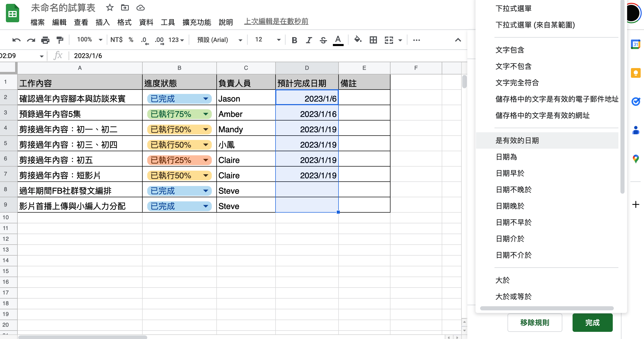
Task: Open the fill color picker
Action: click(357, 40)
